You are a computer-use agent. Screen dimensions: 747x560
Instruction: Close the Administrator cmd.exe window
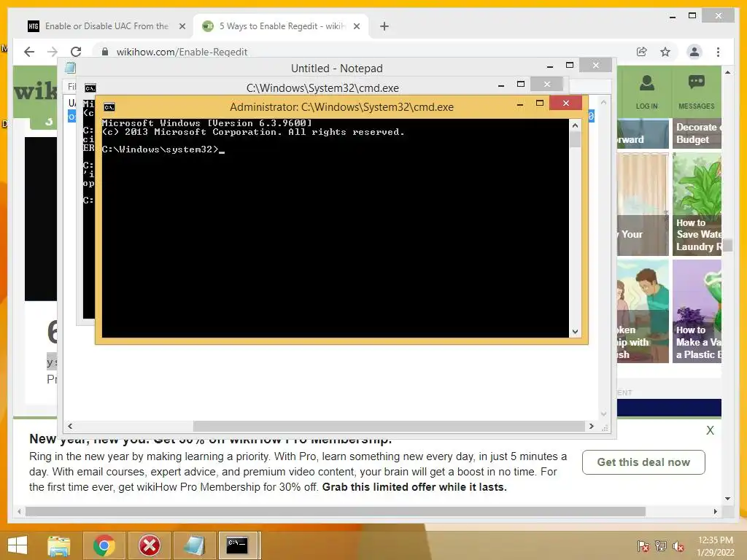565,103
